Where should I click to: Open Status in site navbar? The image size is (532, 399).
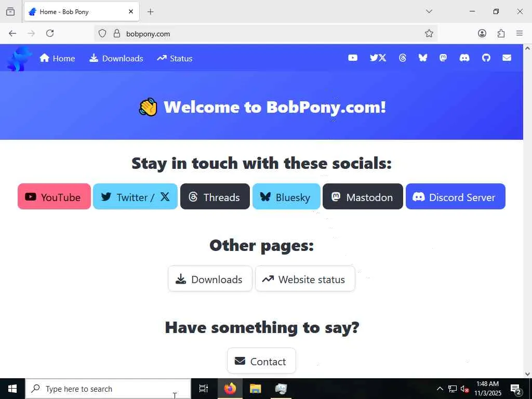[x=175, y=58]
